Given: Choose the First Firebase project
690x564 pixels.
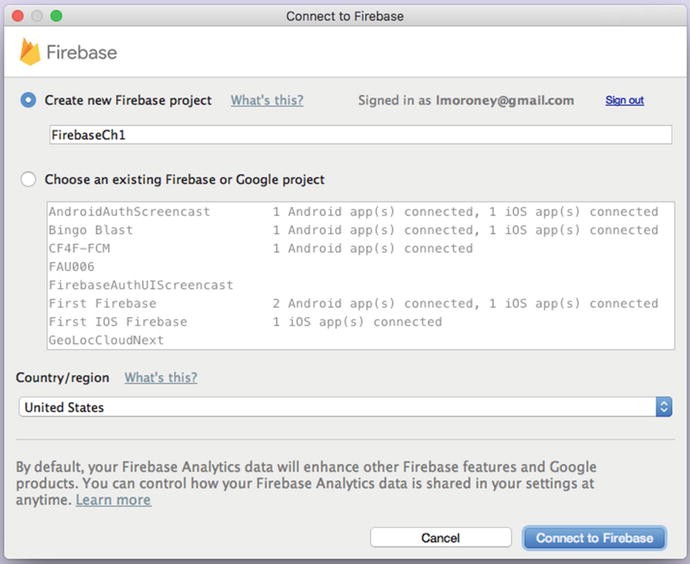Looking at the screenshot, I should pyautogui.click(x=102, y=303).
